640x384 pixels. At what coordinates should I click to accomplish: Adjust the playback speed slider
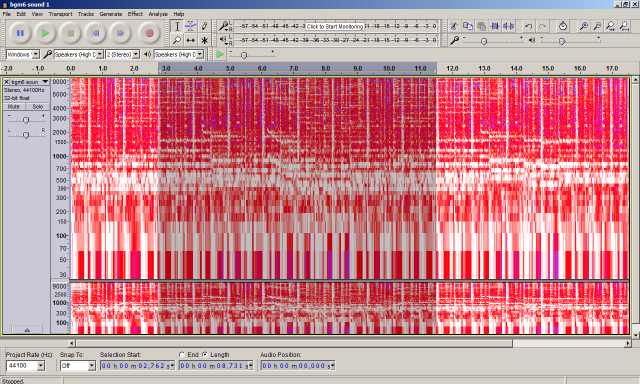click(x=244, y=55)
